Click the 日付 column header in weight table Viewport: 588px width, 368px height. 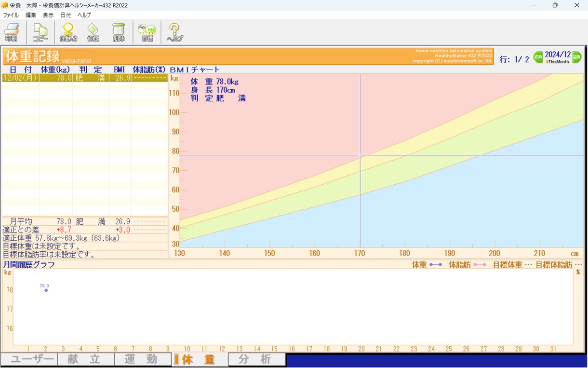coord(21,69)
